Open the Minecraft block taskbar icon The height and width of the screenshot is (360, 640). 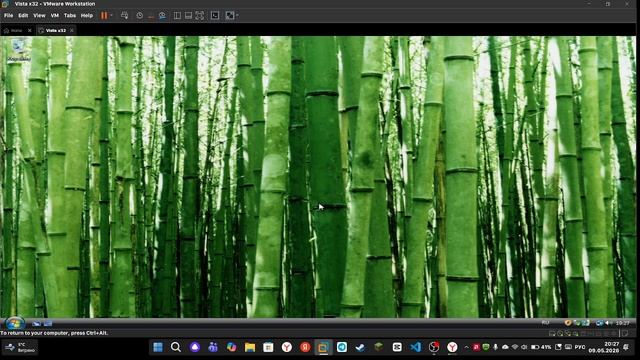coord(378,347)
